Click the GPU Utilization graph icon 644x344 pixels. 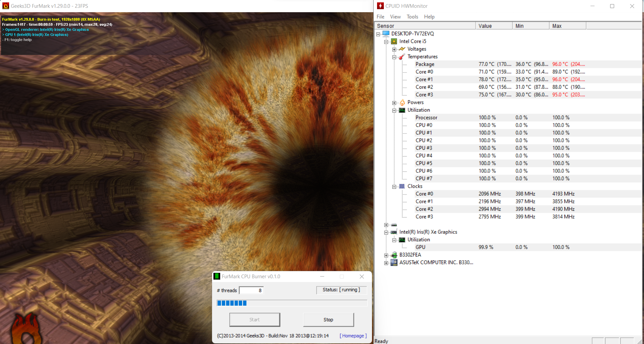(x=402, y=240)
